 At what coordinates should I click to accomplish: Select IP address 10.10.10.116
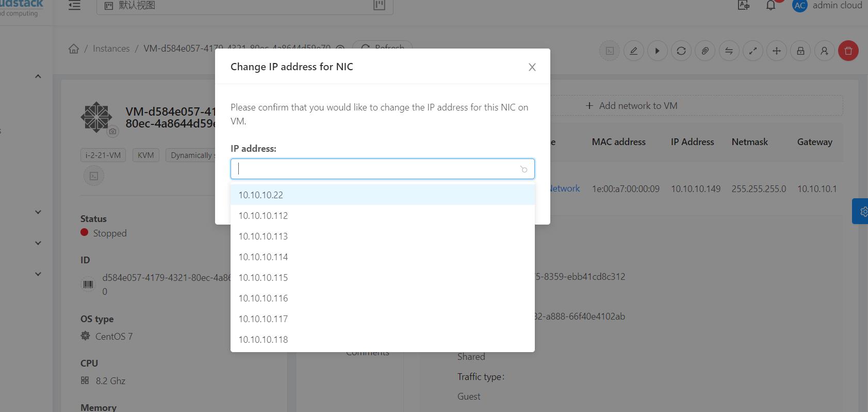click(x=382, y=298)
